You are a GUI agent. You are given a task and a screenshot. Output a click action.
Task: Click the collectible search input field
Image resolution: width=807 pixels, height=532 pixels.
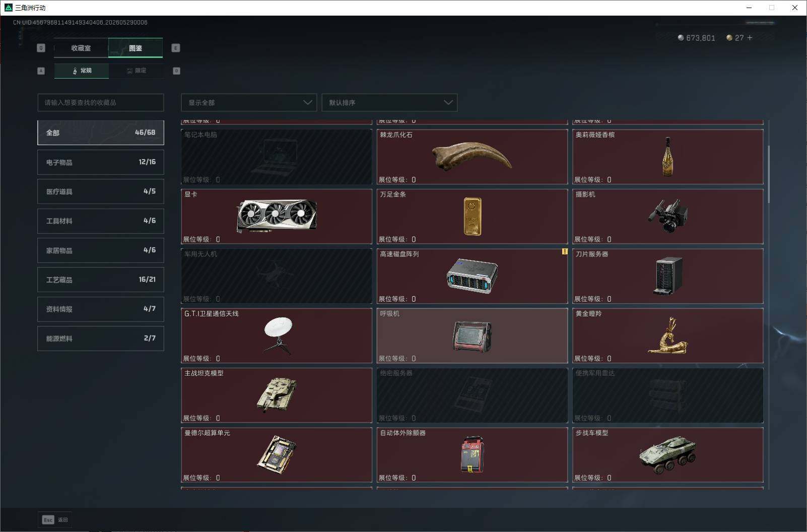click(x=101, y=102)
